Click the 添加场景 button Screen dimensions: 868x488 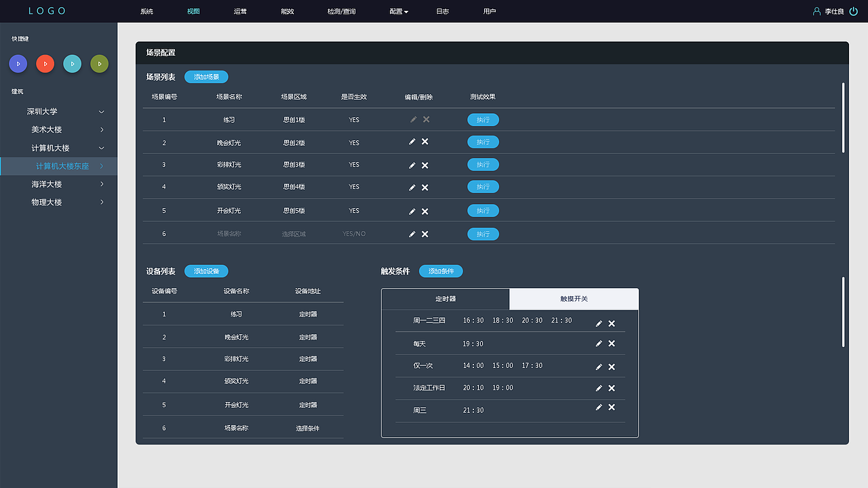tap(205, 77)
